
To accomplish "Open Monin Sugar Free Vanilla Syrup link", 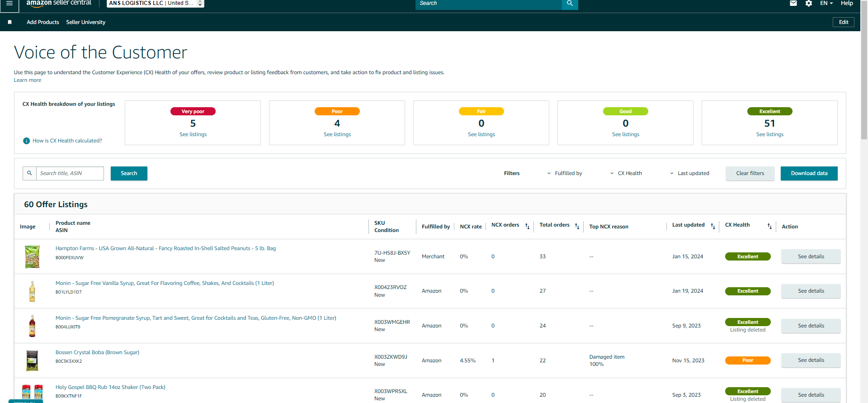I will point(165,283).
